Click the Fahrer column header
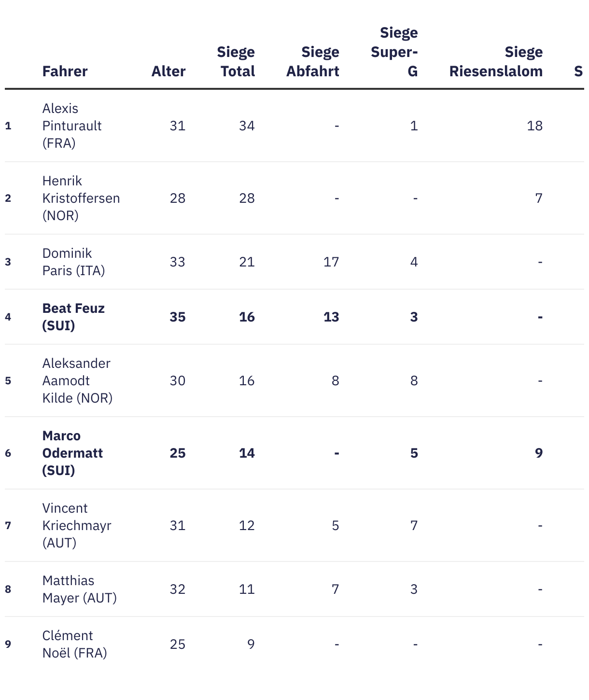The height and width of the screenshot is (700, 589). click(x=65, y=71)
